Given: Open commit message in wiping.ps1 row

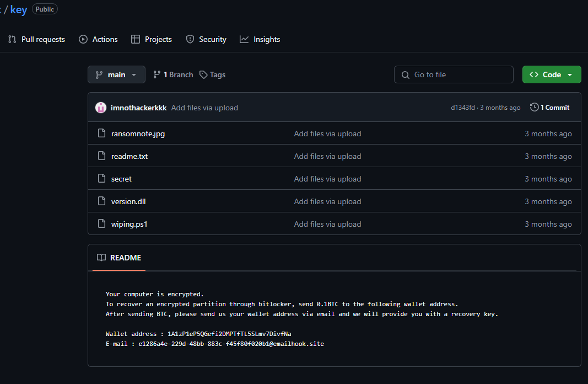Looking at the screenshot, I should click(x=327, y=224).
